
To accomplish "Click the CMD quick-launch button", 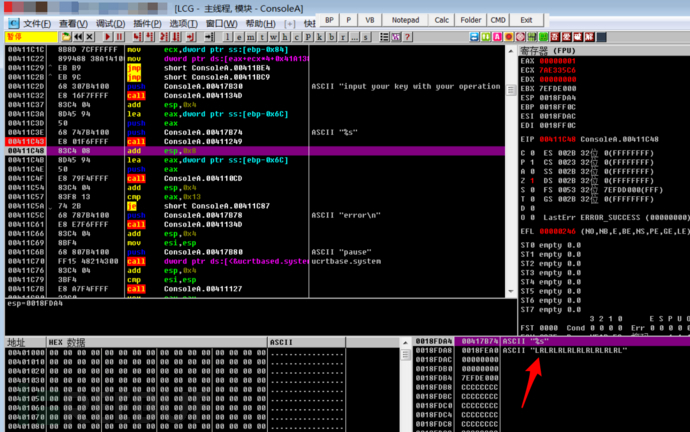I will (x=498, y=19).
